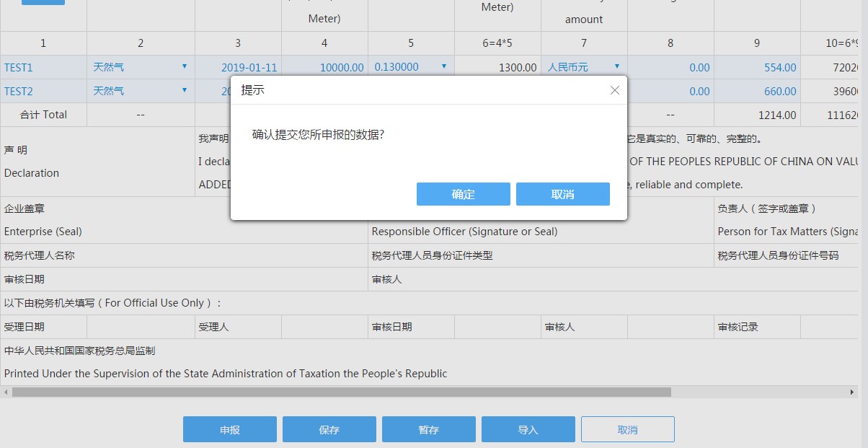Screen dimensions: 868x448
Task: Click the 暂存 temporary save button
Action: click(x=428, y=429)
